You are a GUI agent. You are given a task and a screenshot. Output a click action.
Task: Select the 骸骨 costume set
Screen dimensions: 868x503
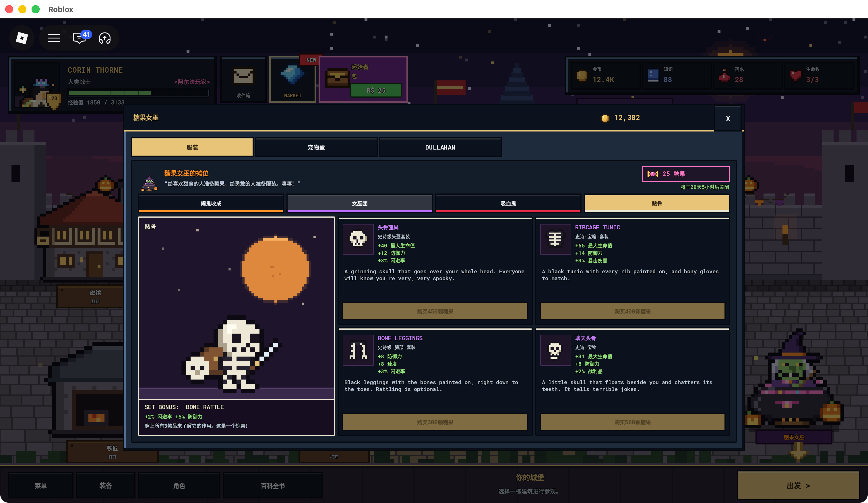(x=657, y=203)
